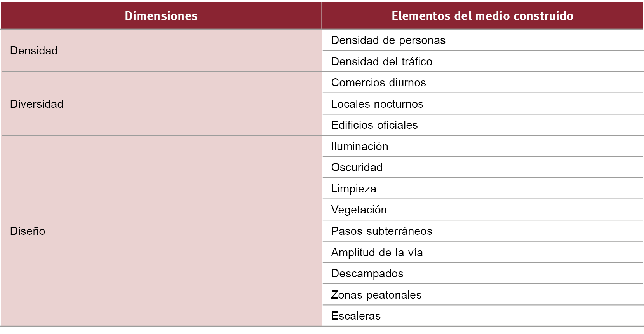
Task: Select the Locales nocturnos cell
Action: point(377,104)
